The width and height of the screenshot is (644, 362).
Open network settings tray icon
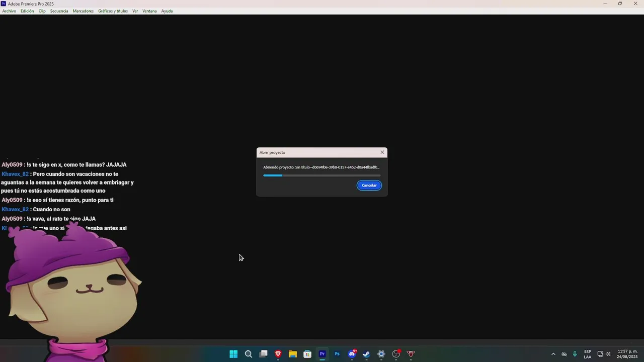(x=600, y=354)
